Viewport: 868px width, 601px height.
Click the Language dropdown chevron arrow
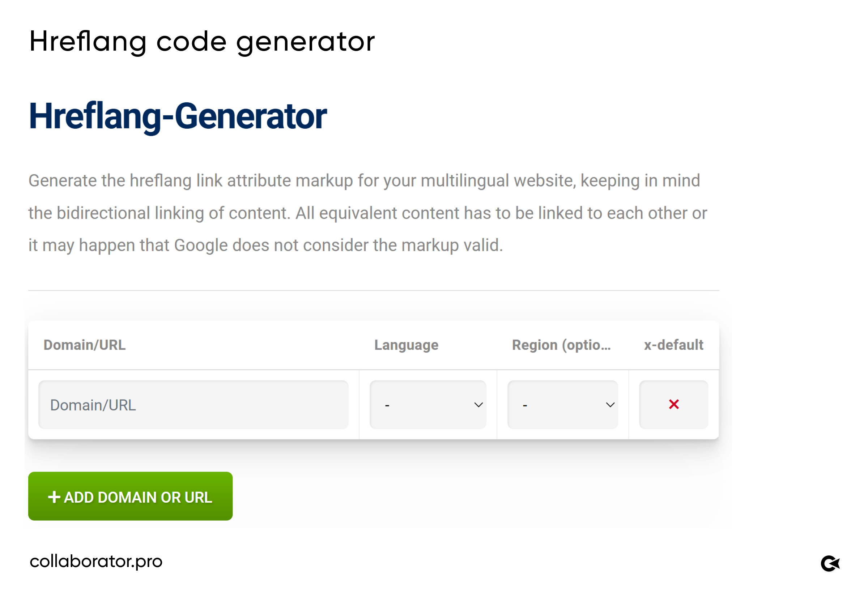478,405
